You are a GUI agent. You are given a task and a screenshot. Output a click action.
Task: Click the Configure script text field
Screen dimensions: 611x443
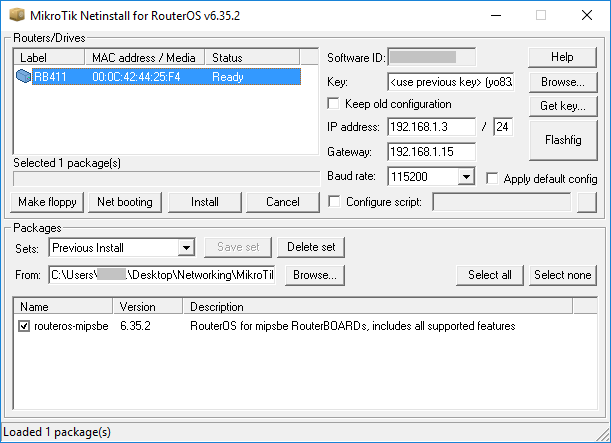point(502,202)
